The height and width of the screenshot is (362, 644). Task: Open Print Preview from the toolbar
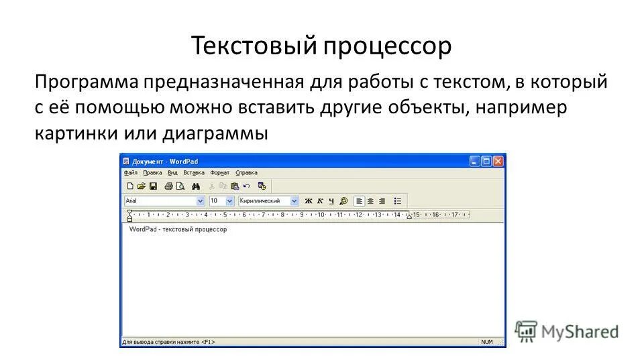pos(180,186)
